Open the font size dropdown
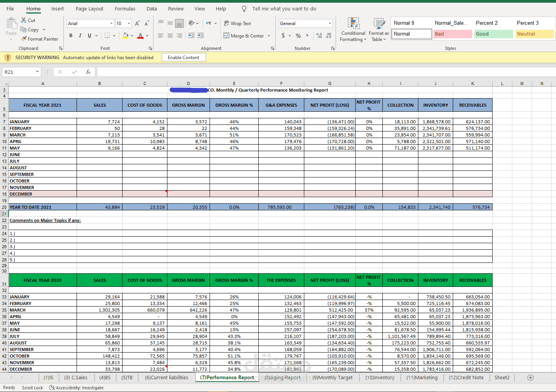 click(x=129, y=24)
